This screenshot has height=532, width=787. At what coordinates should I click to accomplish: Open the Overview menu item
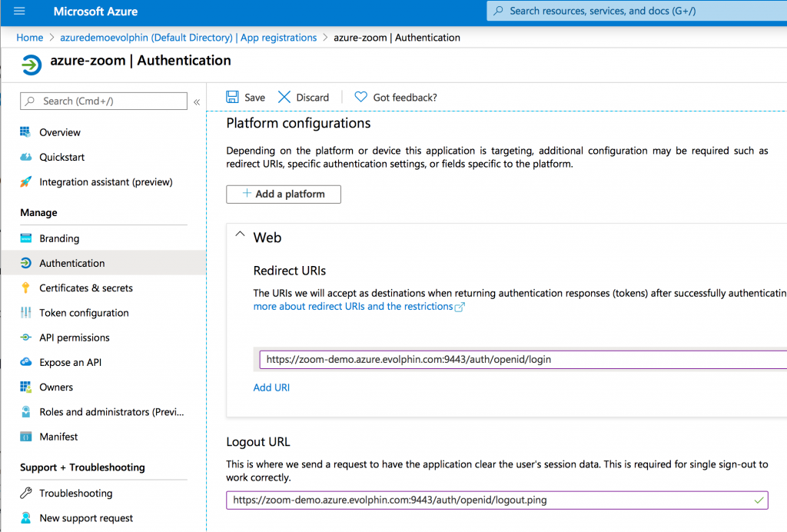[x=60, y=132]
